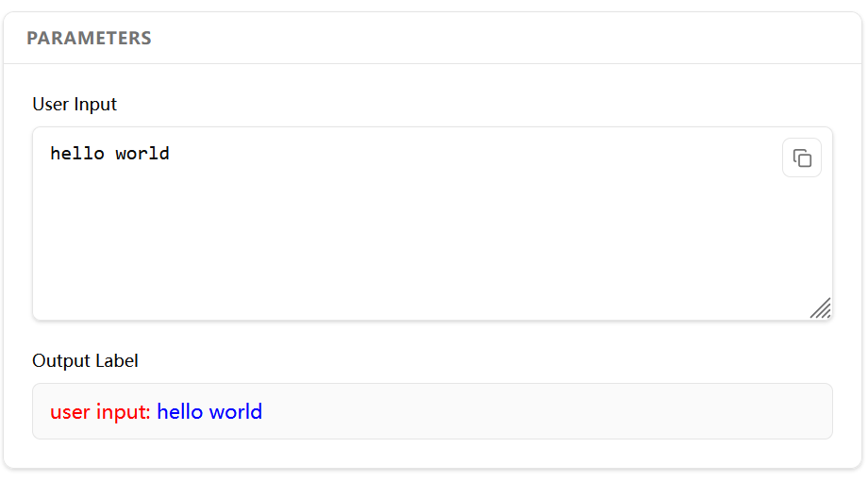Click the word "Output" in Output Label
Viewport: 868px width, 481px height.
point(60,360)
